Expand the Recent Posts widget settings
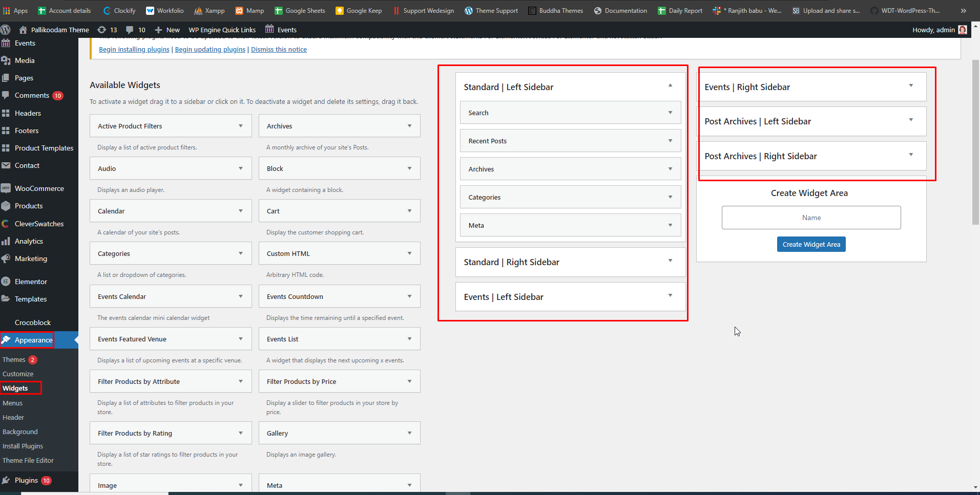This screenshot has height=495, width=980. coord(670,141)
